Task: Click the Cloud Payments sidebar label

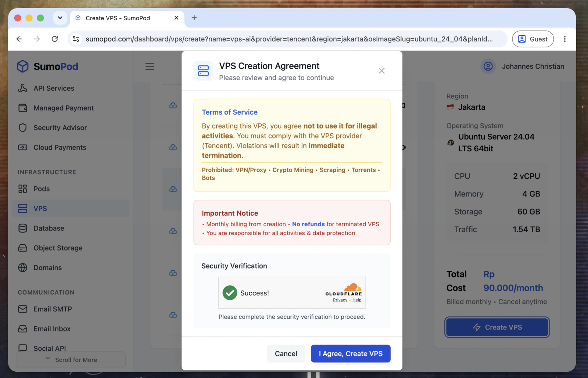Action: point(60,147)
